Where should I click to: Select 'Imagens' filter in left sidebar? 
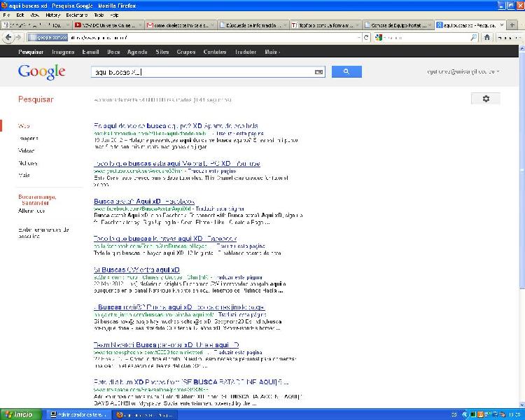coord(29,139)
